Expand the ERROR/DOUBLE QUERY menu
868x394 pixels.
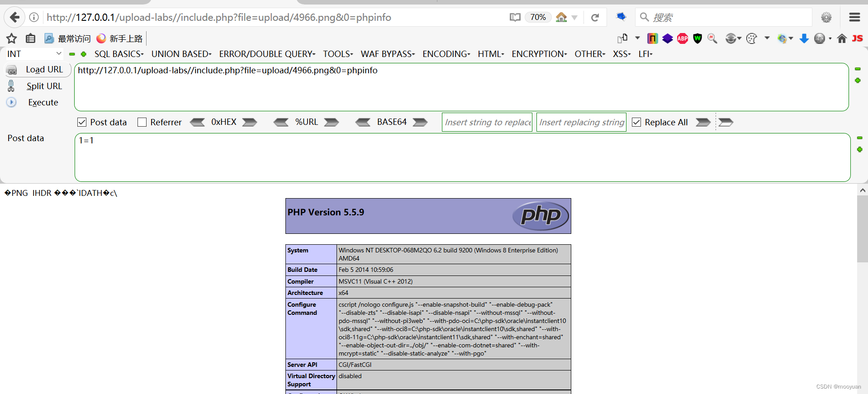pyautogui.click(x=267, y=54)
